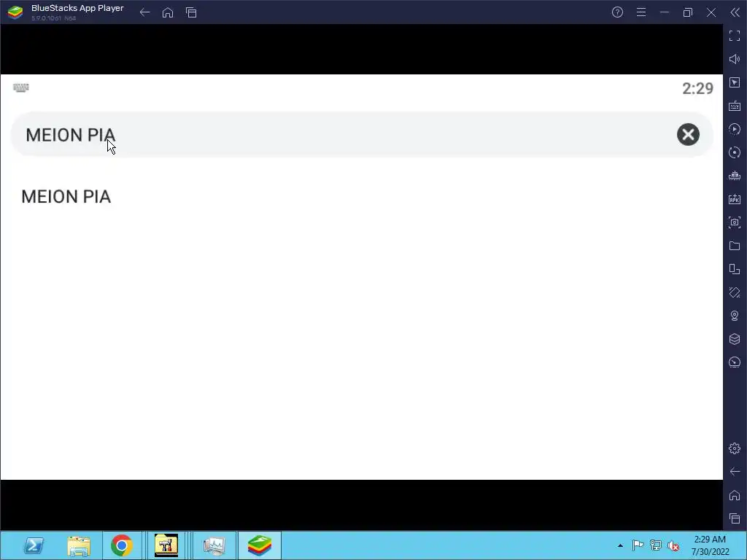Viewport: 747px width, 560px height.
Task: Open multi-instance manager layers icon
Action: [735, 339]
